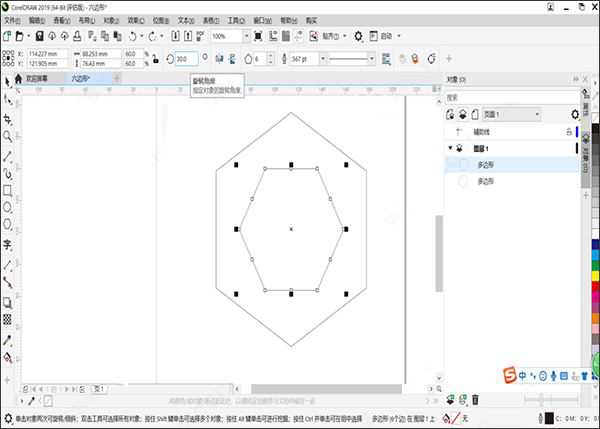Open the outline width dropdown arrow
This screenshot has height=429, width=600.
click(323, 59)
